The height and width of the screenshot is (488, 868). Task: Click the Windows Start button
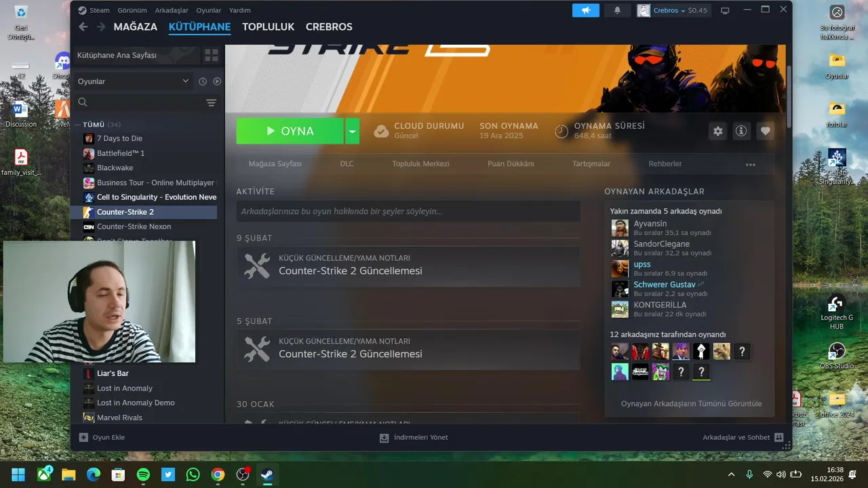tap(19, 474)
